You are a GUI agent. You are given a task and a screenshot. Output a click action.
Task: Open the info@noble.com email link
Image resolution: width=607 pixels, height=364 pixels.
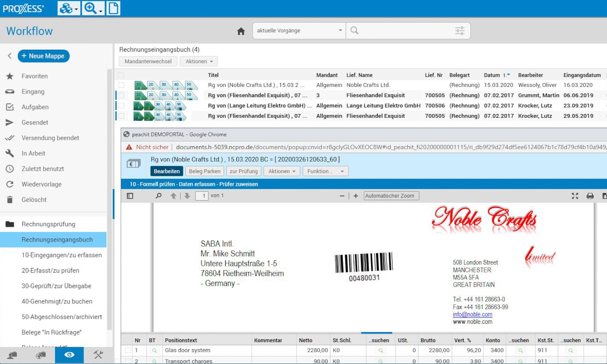[x=472, y=314]
